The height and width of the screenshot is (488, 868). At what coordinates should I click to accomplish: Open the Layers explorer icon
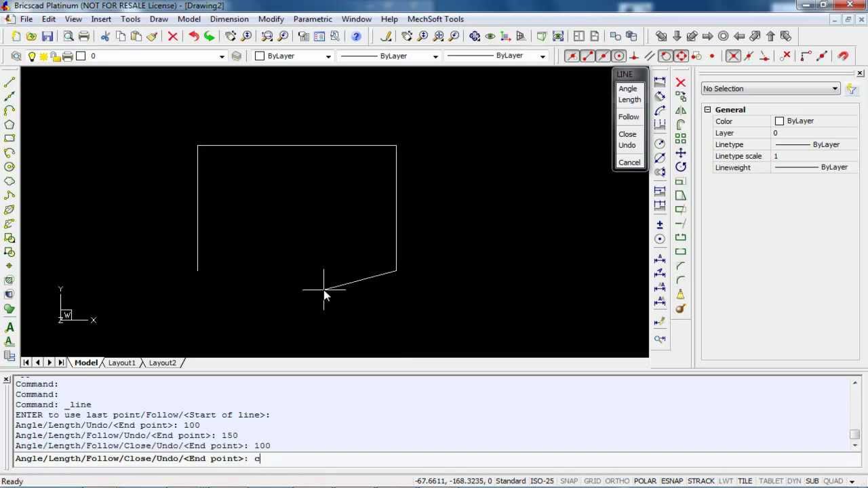(16, 56)
